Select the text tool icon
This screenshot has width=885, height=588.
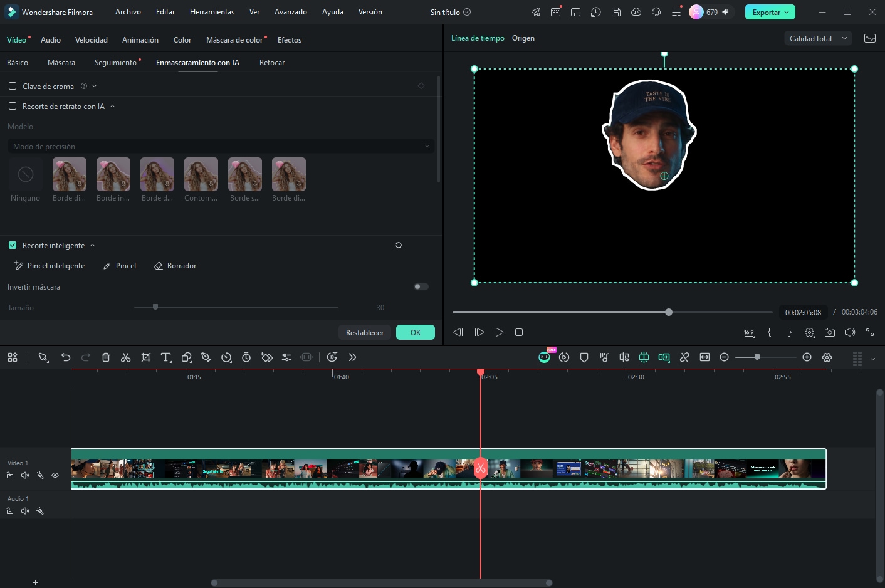166,357
